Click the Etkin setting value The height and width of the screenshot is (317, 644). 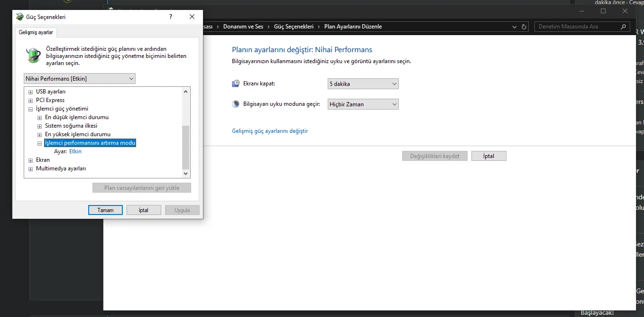point(75,151)
